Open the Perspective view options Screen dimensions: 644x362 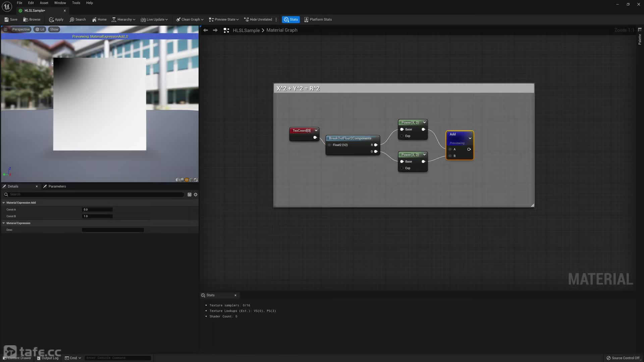pos(21,29)
